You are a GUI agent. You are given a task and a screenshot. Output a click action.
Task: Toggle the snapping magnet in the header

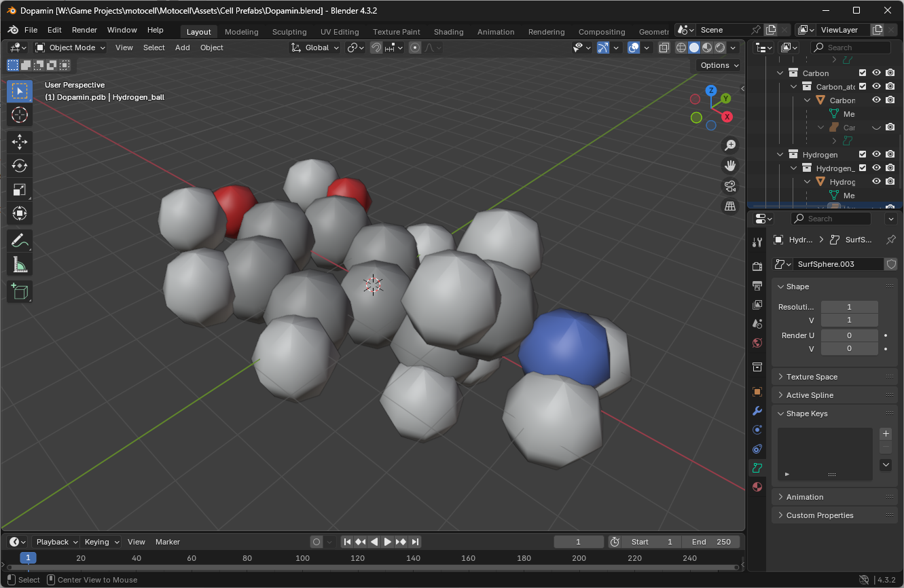[x=376, y=48]
